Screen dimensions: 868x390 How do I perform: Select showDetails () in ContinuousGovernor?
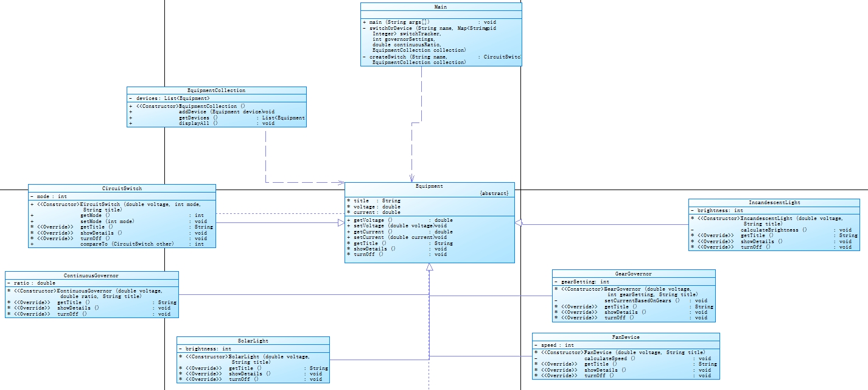[x=89, y=308]
